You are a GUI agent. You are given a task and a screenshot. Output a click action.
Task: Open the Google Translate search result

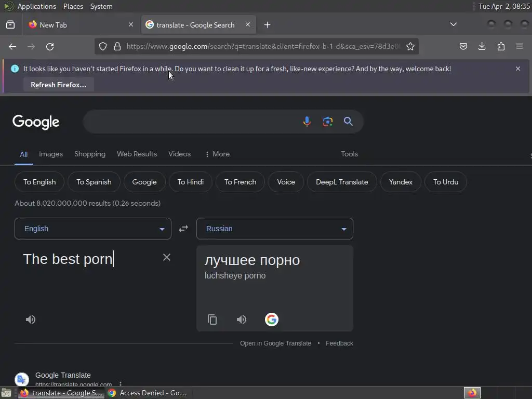coord(63,375)
